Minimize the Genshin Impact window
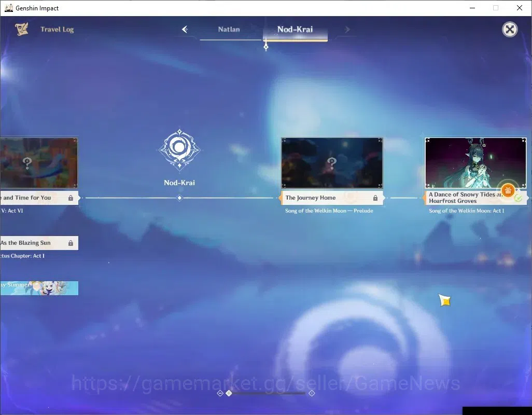 [x=472, y=8]
